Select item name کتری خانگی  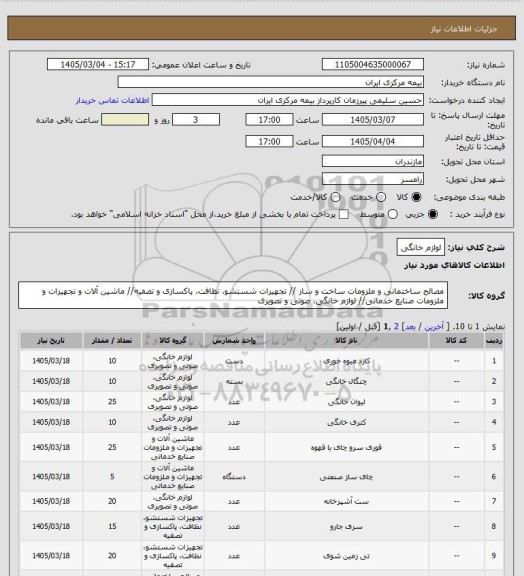click(346, 423)
